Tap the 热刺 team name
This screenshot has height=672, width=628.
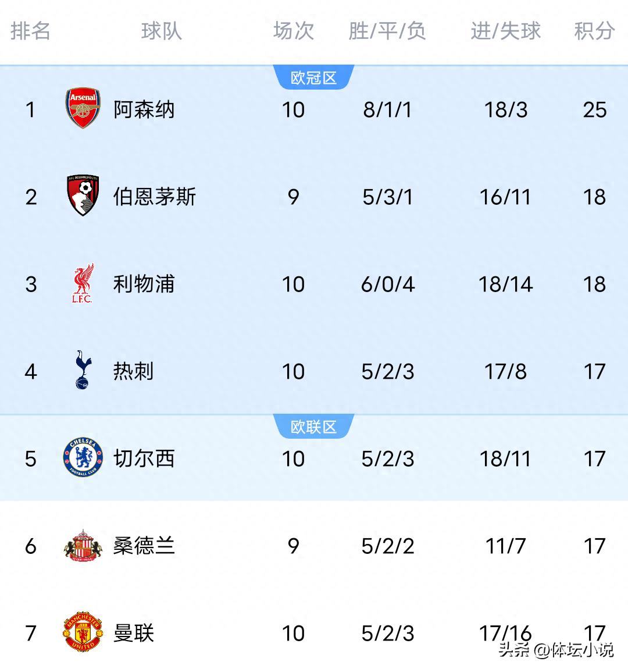coord(133,371)
